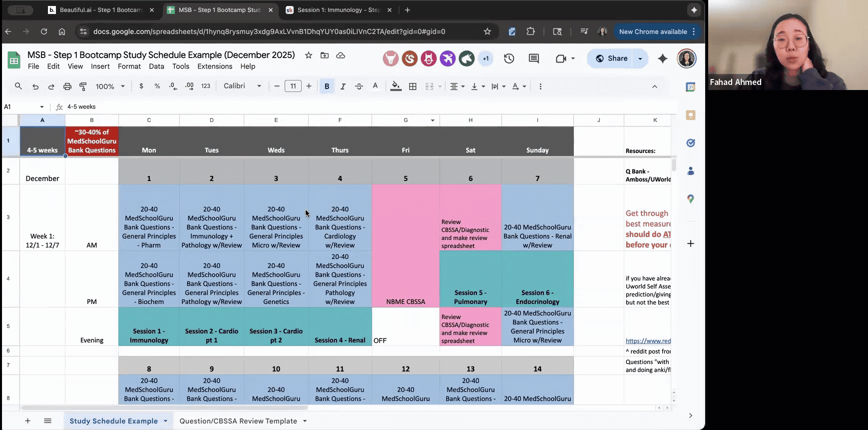Open the Extensions menu

[x=215, y=66]
